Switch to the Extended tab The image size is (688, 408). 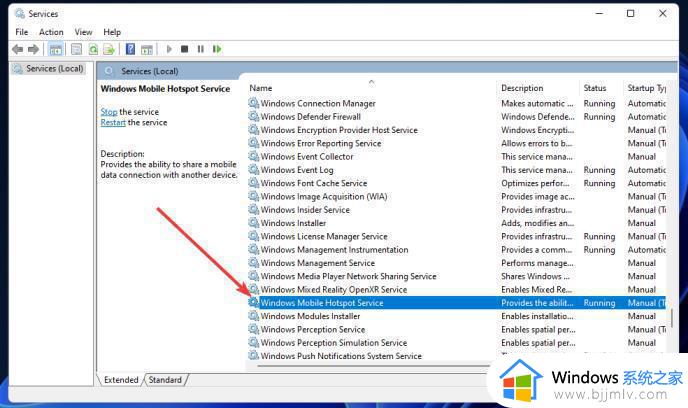click(x=121, y=380)
